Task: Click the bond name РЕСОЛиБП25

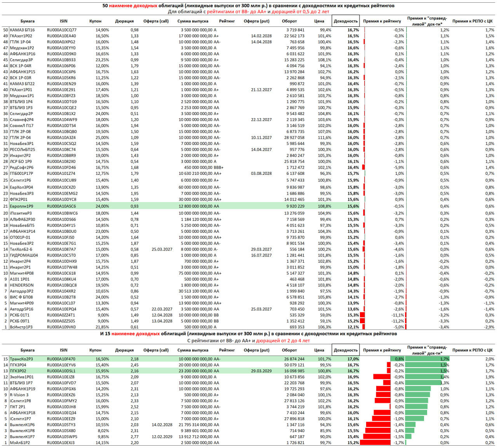Action: point(23,150)
